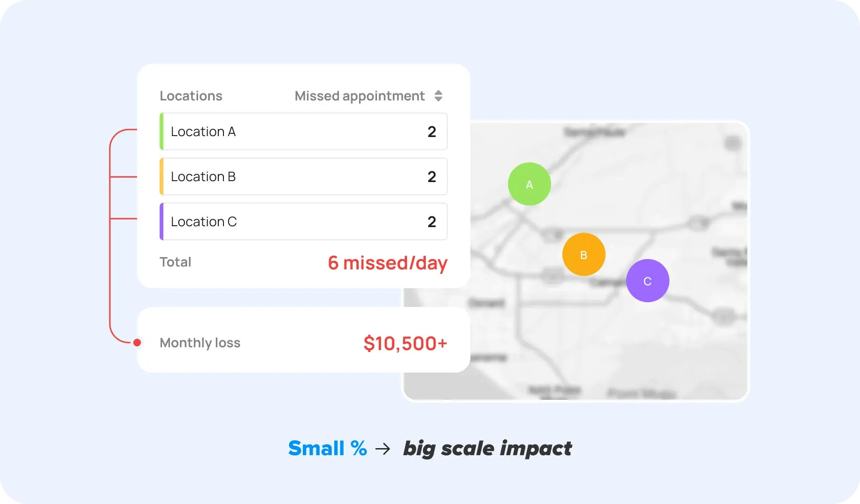
Task: Click the Missed appointment column header
Action: pyautogui.click(x=360, y=96)
